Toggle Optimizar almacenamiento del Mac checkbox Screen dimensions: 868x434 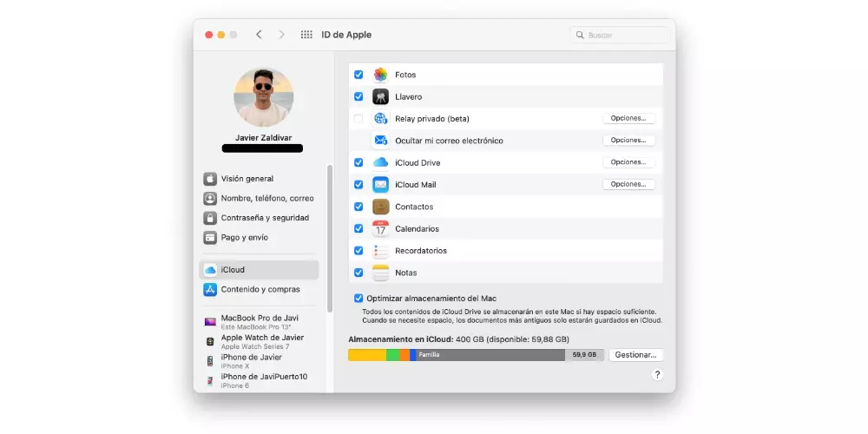[x=358, y=298]
